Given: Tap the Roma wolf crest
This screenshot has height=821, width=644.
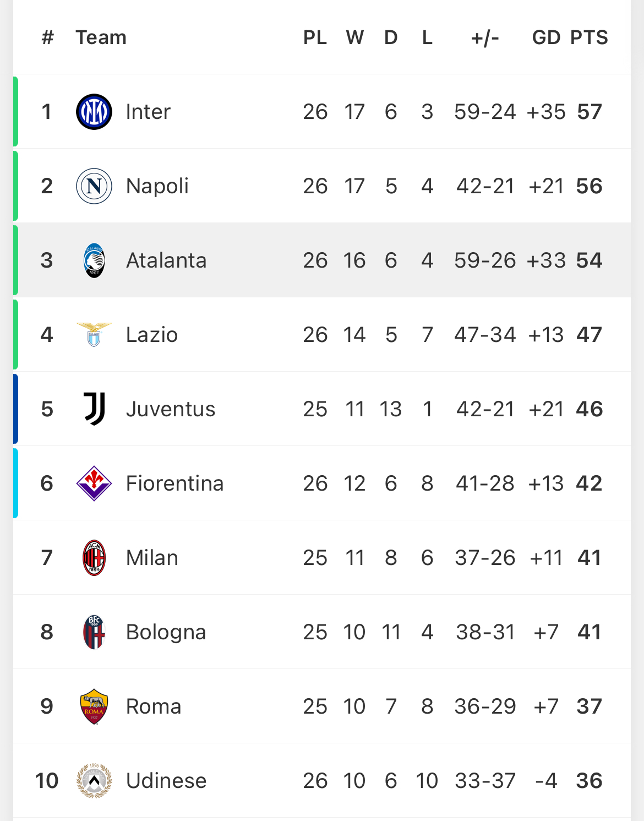Looking at the screenshot, I should (94, 706).
